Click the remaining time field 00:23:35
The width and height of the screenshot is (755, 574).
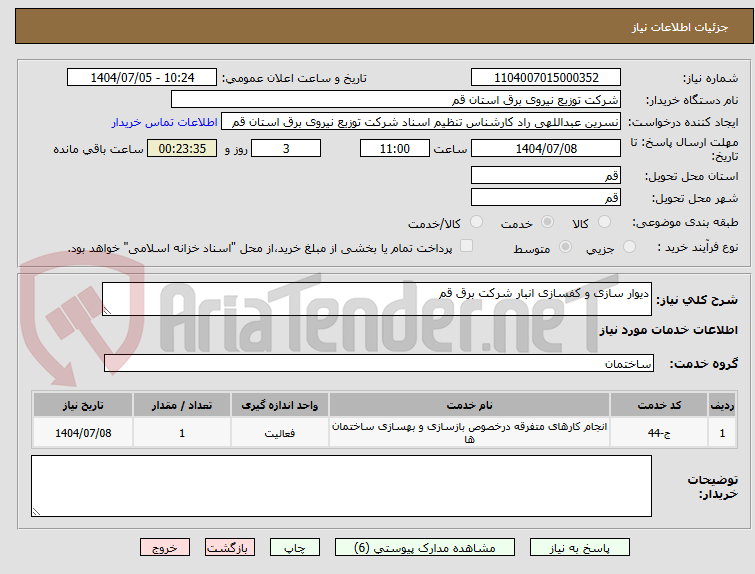[182, 148]
